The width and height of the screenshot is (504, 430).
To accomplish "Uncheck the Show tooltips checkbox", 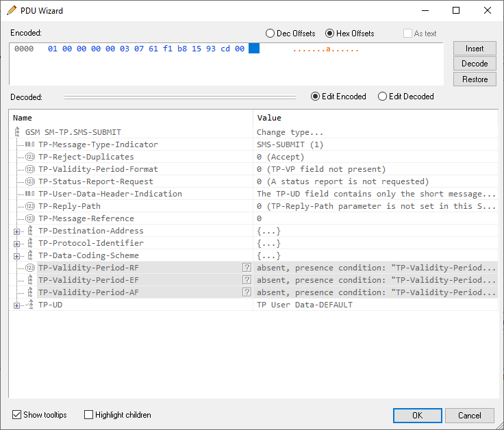I will [16, 415].
